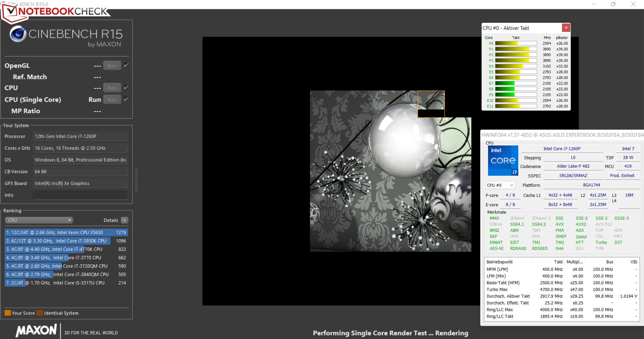Image resolution: width=644 pixels, height=339 pixels.
Task: Click the MCU value 419
Action: point(628,166)
